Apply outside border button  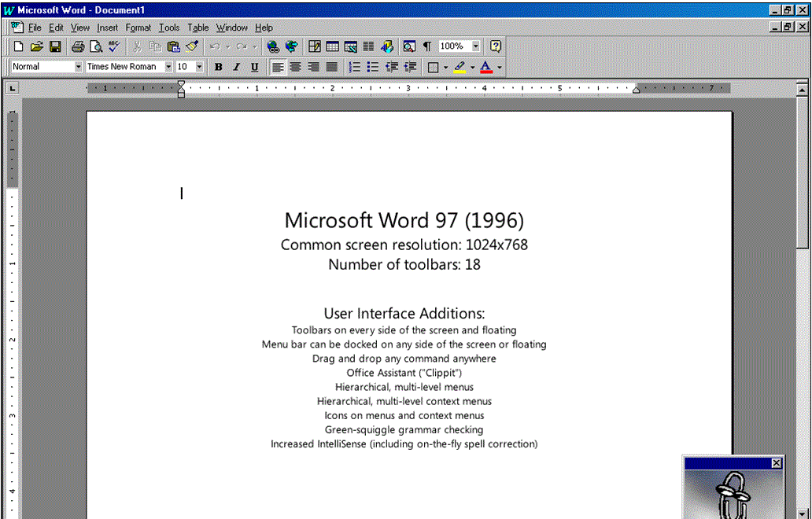point(434,67)
